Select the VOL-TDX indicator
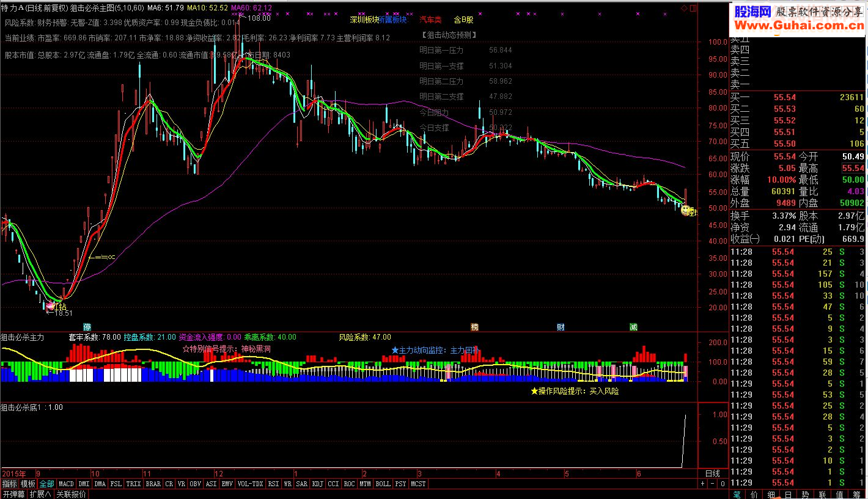868x499 pixels. coord(250,484)
